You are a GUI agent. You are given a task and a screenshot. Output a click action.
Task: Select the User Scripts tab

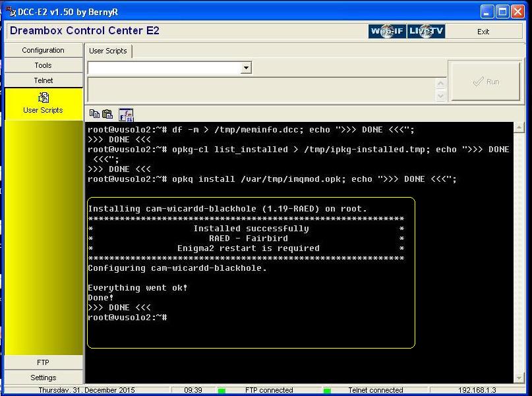point(108,51)
